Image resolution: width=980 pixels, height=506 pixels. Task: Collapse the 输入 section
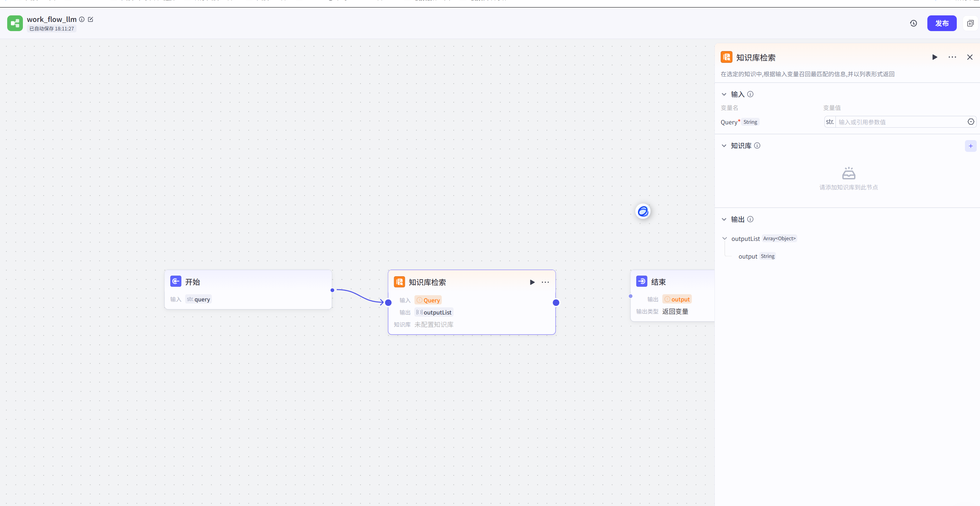click(x=724, y=94)
